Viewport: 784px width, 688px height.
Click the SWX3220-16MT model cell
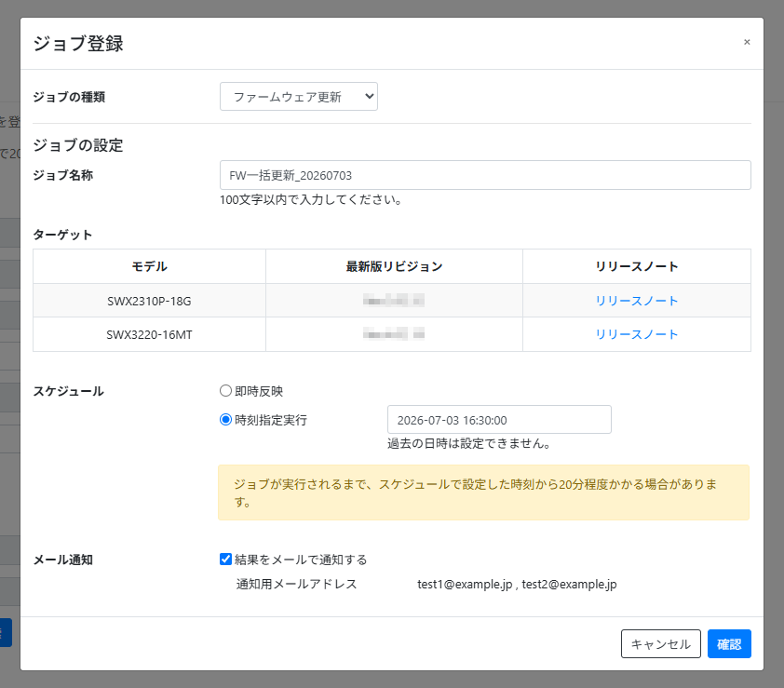point(150,334)
